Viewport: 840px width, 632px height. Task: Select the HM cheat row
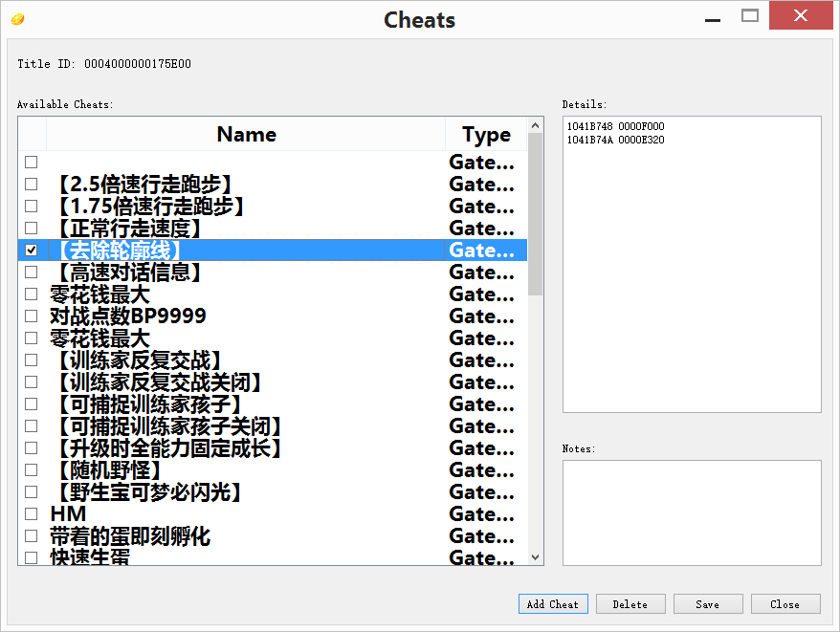[x=272, y=513]
